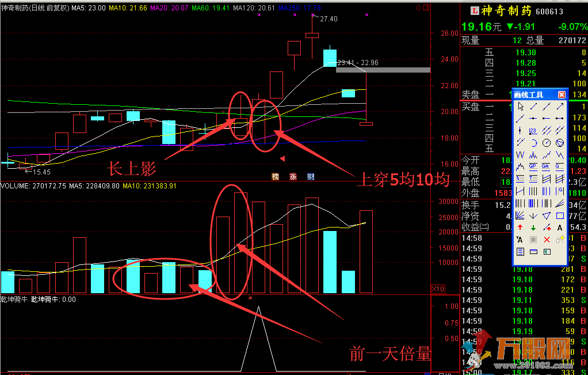Select the 123 price label line tool

click(x=533, y=131)
